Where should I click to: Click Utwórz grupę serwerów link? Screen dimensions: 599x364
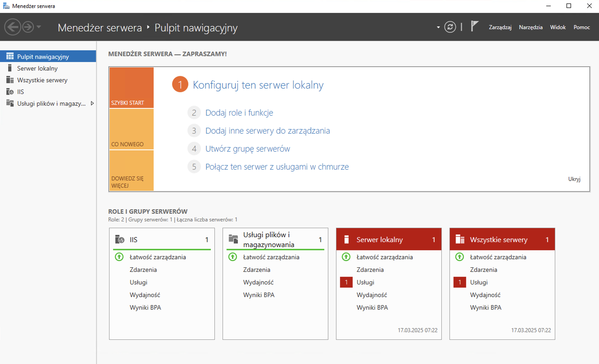pos(247,149)
